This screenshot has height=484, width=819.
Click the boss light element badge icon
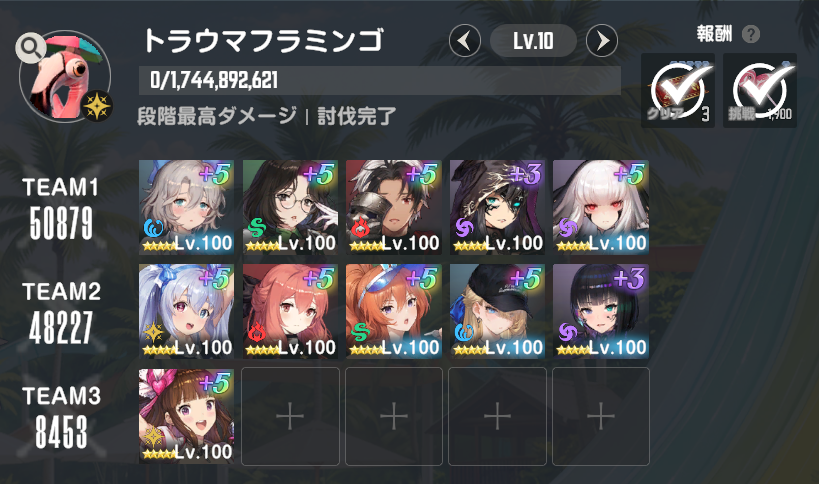97,106
